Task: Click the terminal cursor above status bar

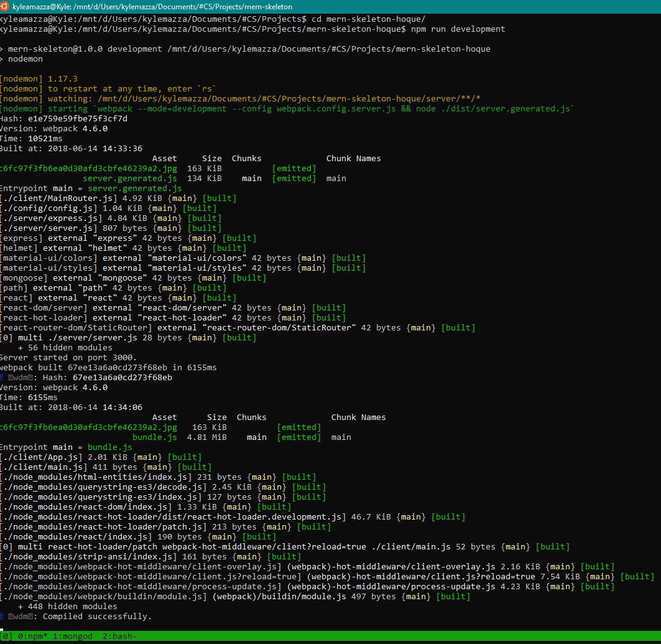Action: coord(2,628)
